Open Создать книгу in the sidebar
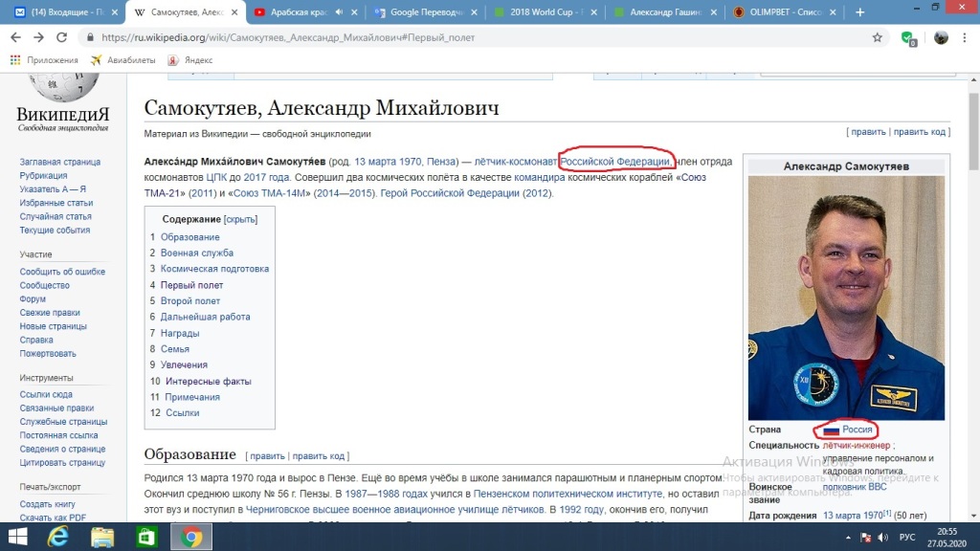This screenshot has height=551, width=980. [x=47, y=503]
